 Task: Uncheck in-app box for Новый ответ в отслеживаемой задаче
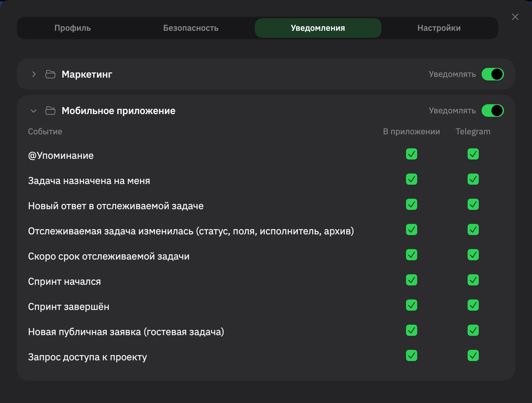[x=412, y=204]
